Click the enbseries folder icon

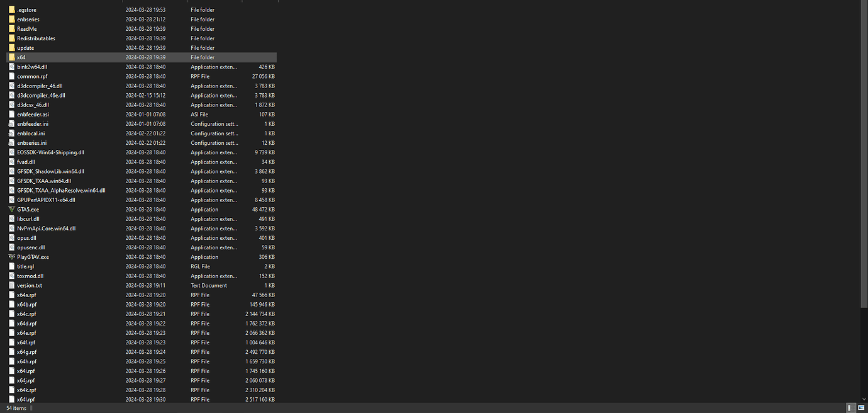pyautogui.click(x=11, y=20)
